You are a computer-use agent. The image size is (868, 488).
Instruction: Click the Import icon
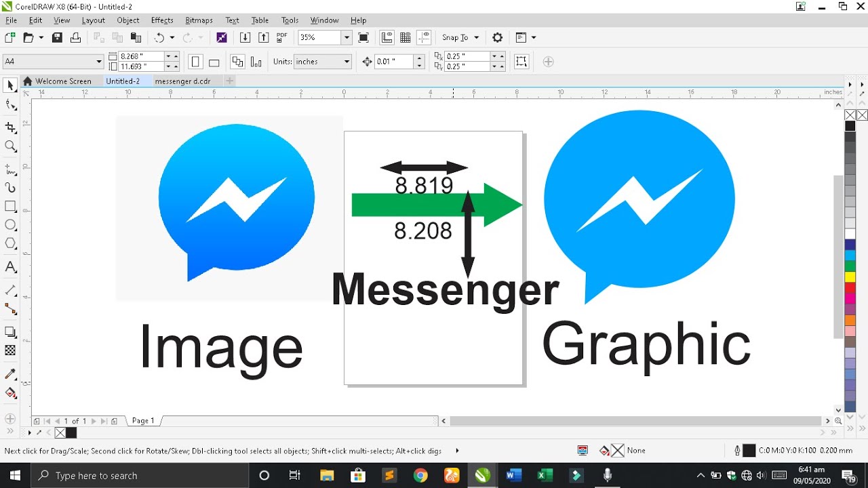pos(245,38)
